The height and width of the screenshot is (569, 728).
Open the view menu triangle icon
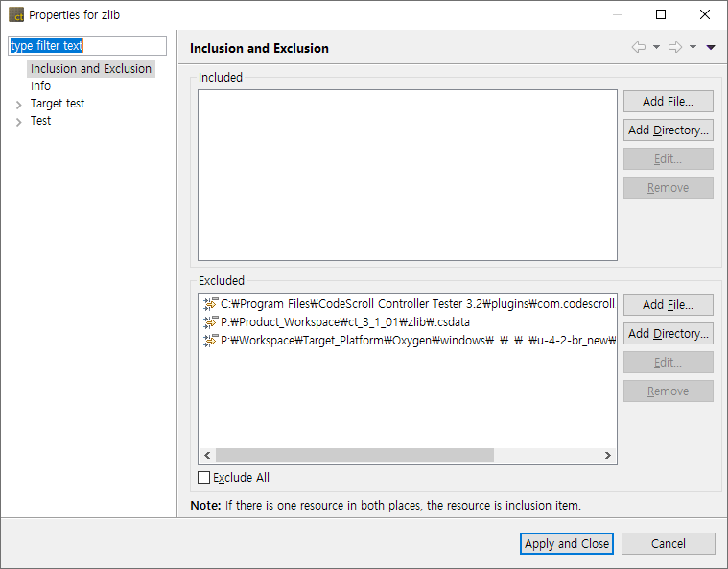tap(711, 48)
